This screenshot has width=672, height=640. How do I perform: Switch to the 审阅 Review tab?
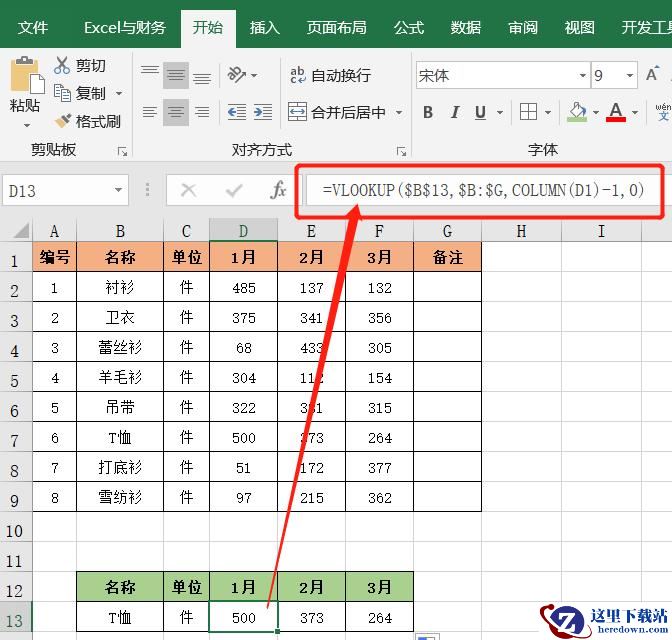522,28
